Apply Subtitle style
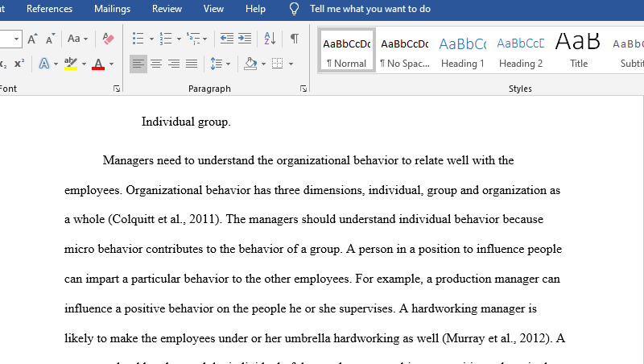This screenshot has width=644, height=364. (x=629, y=51)
